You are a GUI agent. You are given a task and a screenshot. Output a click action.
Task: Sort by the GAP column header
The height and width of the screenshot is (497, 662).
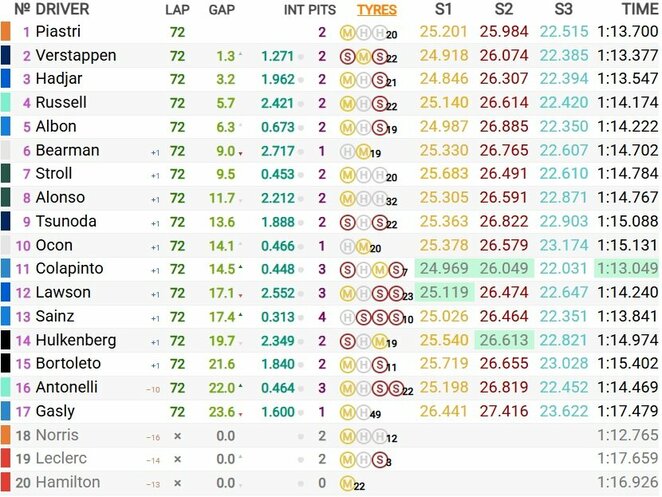[x=222, y=10]
